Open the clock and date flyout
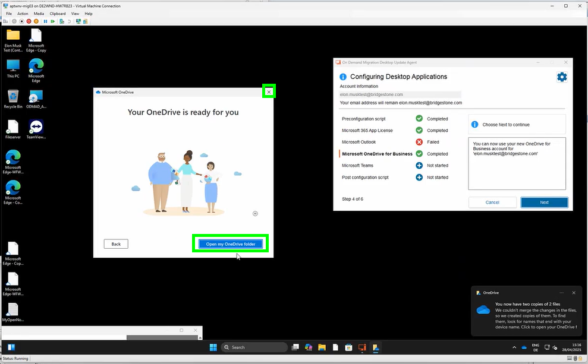Image resolution: width=588 pixels, height=364 pixels. pyautogui.click(x=571, y=347)
